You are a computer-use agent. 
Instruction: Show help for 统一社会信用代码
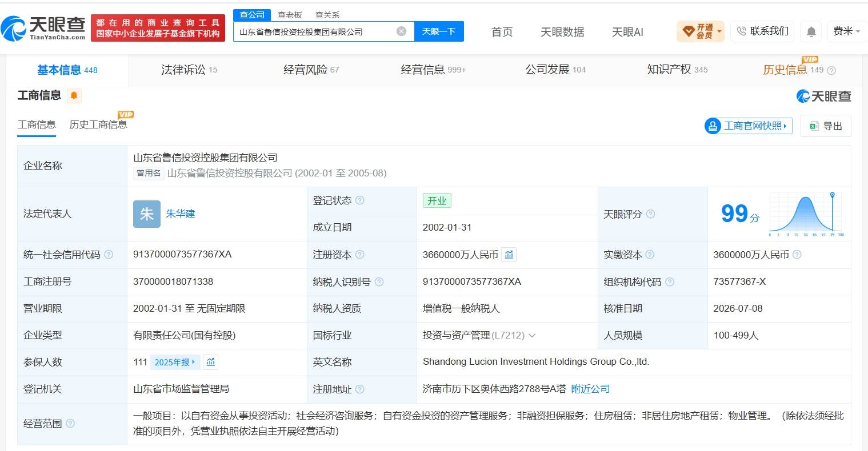pos(109,255)
